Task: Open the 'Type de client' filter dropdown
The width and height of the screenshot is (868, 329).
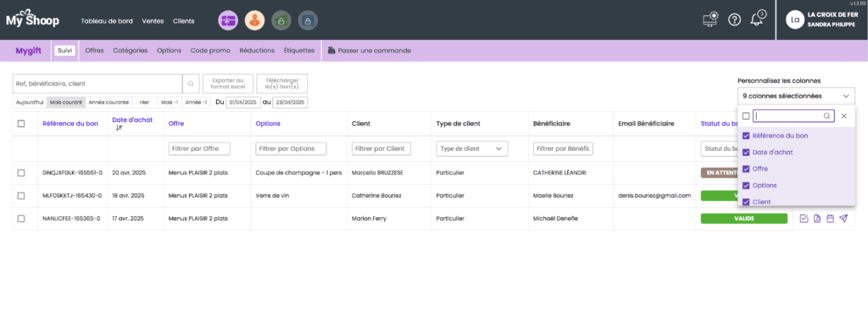Action: [x=471, y=148]
